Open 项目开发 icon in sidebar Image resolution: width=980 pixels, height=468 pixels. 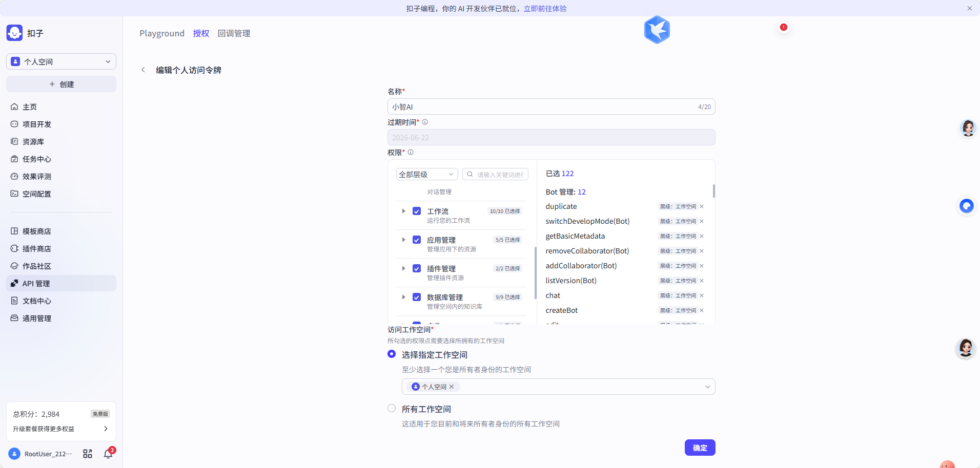click(14, 124)
